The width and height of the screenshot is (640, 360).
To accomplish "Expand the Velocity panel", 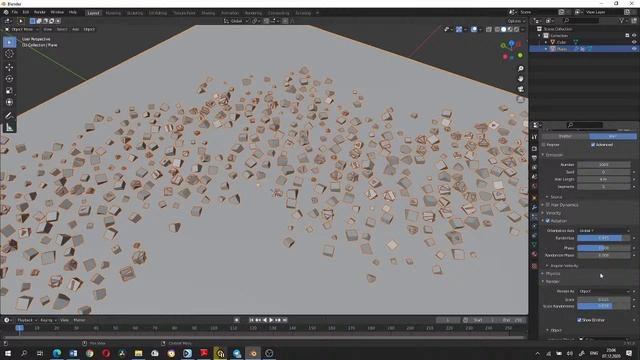I will [543, 213].
